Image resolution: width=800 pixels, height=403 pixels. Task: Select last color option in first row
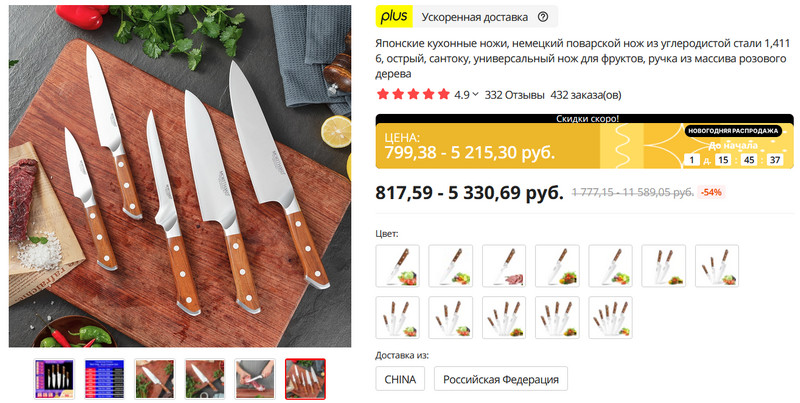pyautogui.click(x=717, y=266)
